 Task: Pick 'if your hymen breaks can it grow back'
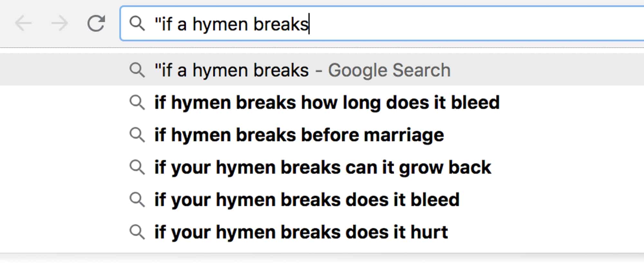coord(323,167)
